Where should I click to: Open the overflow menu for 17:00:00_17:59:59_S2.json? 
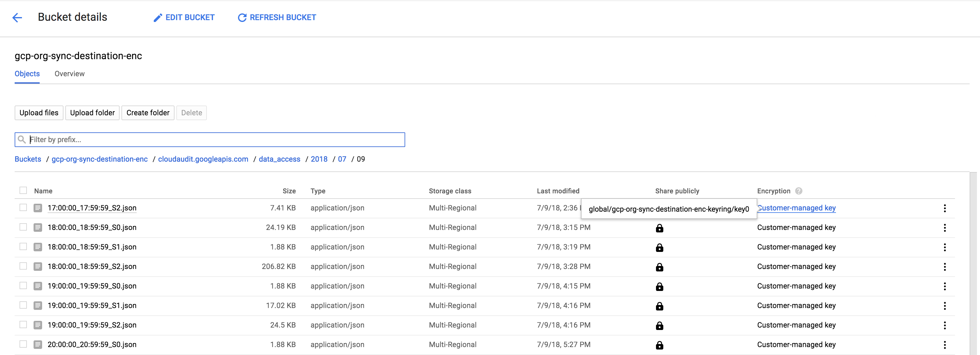coord(945,208)
